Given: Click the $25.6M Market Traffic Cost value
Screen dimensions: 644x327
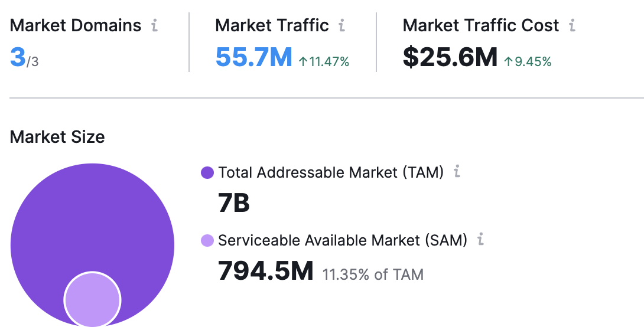Looking at the screenshot, I should click(x=450, y=58).
